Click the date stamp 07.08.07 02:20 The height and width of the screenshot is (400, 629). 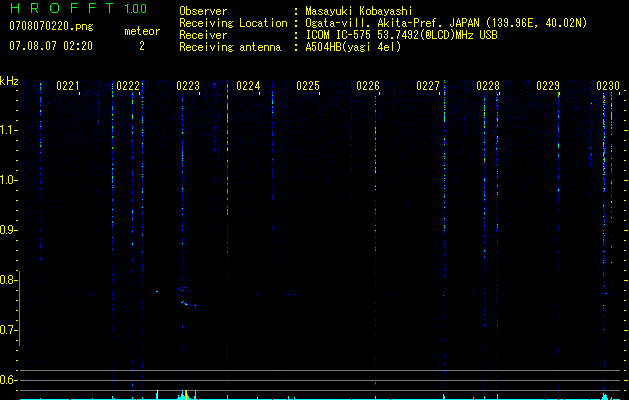pyautogui.click(x=51, y=46)
